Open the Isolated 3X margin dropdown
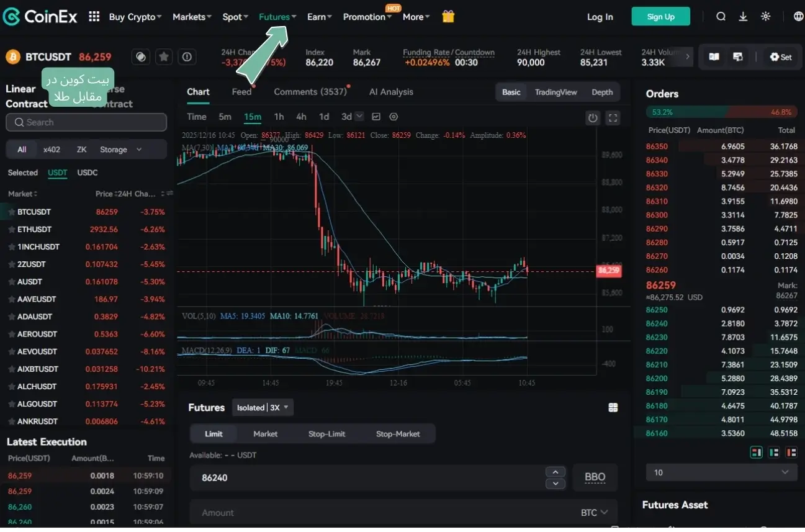The image size is (805, 532). [x=263, y=408]
